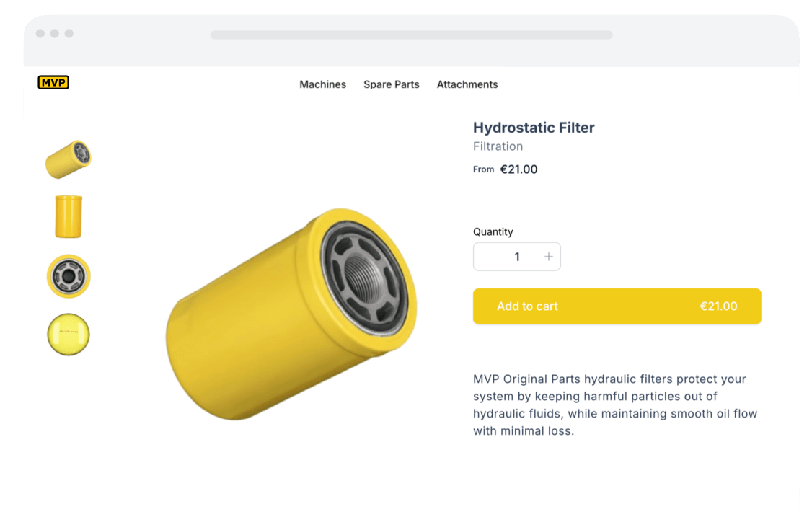
Task: Select the filter bottom-view thumbnail
Action: [x=69, y=335]
